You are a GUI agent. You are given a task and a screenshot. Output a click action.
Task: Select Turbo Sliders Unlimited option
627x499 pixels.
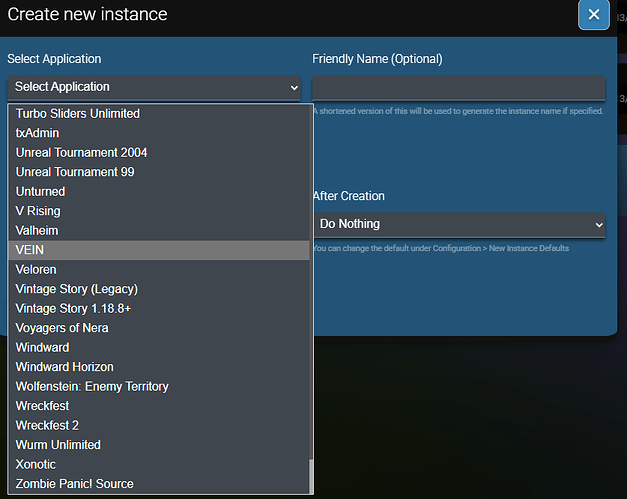coord(158,114)
